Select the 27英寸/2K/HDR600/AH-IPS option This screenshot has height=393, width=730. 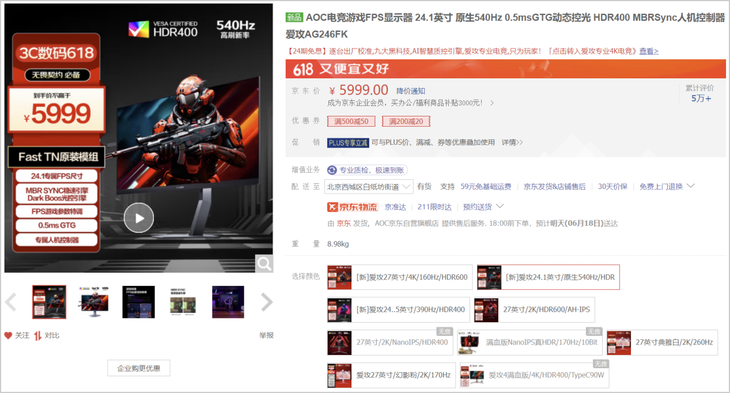pyautogui.click(x=534, y=310)
